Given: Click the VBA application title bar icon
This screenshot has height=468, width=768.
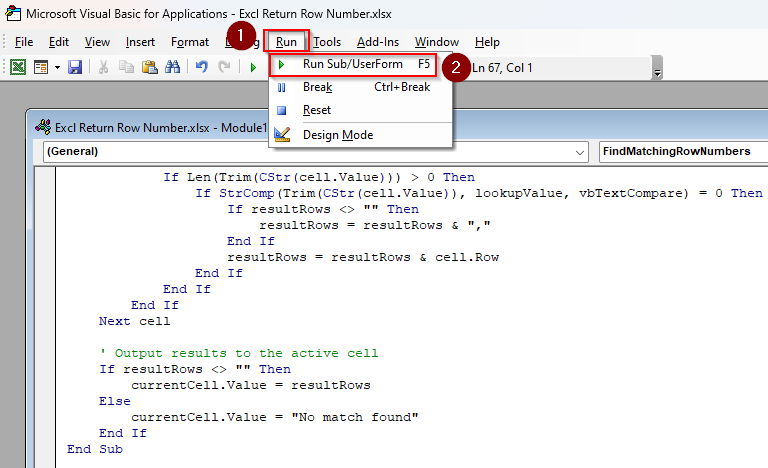Looking at the screenshot, I should 13,13.
